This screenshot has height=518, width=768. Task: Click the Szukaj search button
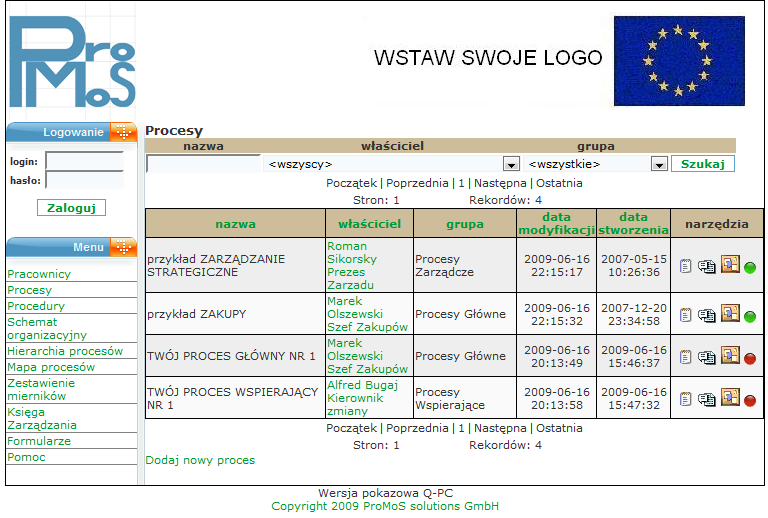tap(703, 164)
